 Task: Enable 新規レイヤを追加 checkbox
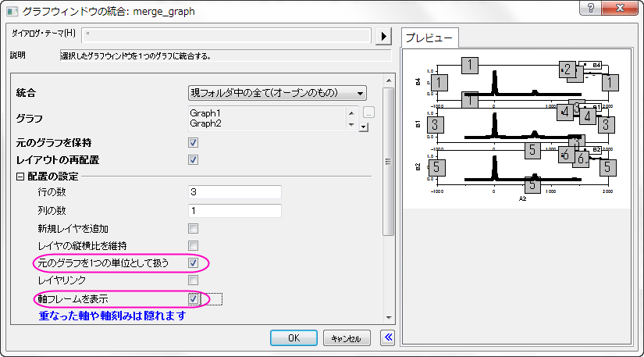193,228
